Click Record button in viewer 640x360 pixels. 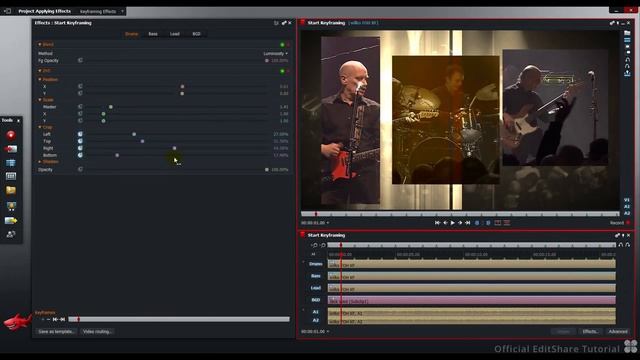click(619, 223)
